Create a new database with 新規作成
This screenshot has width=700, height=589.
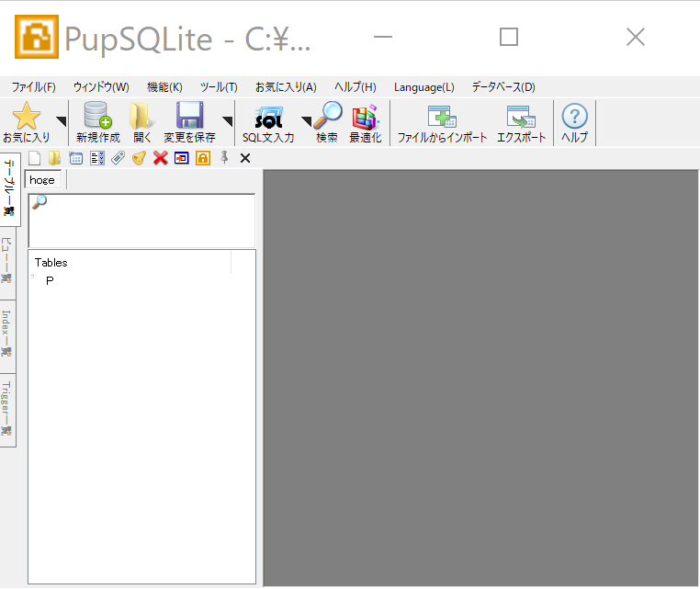[98, 122]
